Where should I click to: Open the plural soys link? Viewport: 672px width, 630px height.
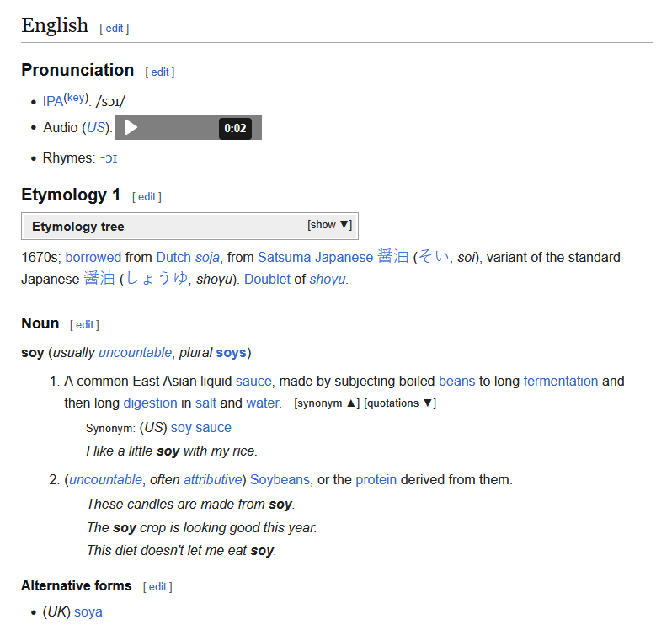(x=231, y=352)
